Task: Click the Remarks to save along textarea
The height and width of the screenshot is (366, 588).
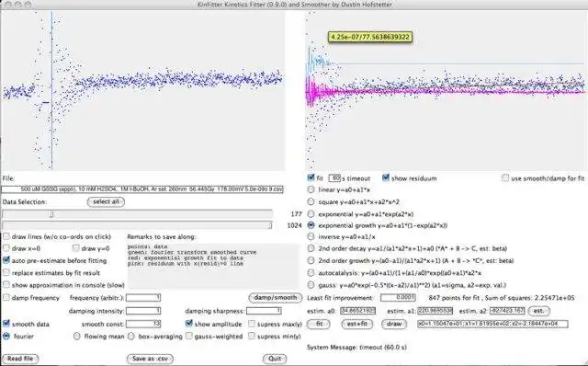Action: tap(213, 266)
